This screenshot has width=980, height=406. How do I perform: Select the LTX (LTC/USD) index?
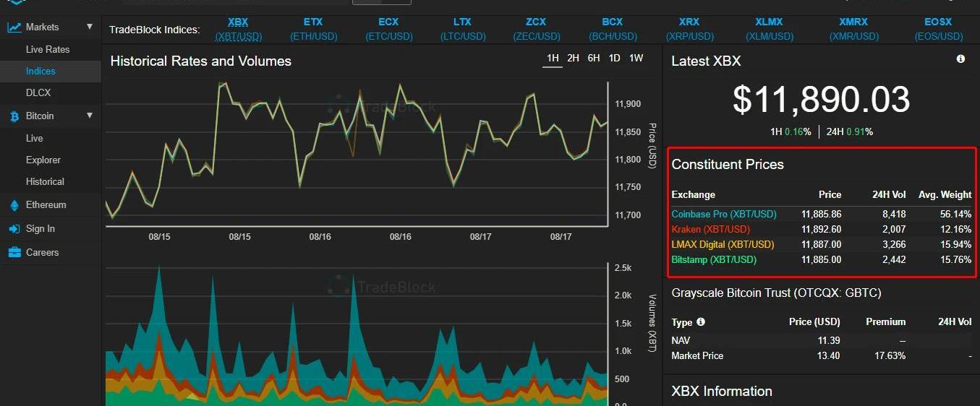click(463, 30)
